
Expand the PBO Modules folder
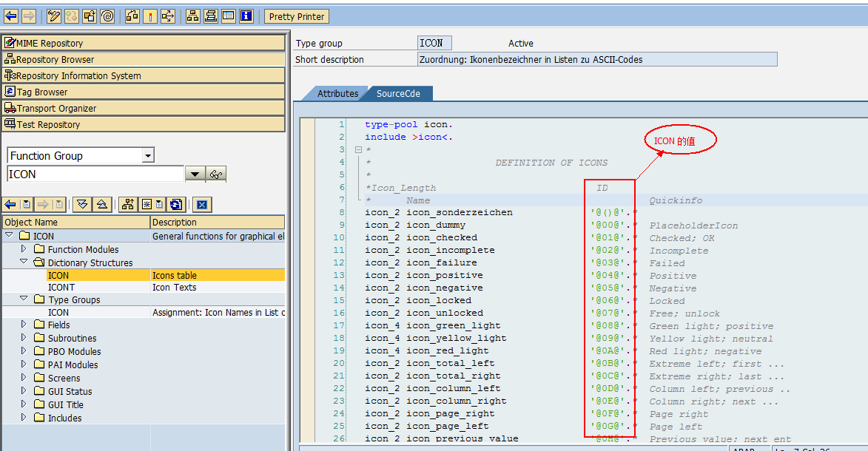pos(23,351)
